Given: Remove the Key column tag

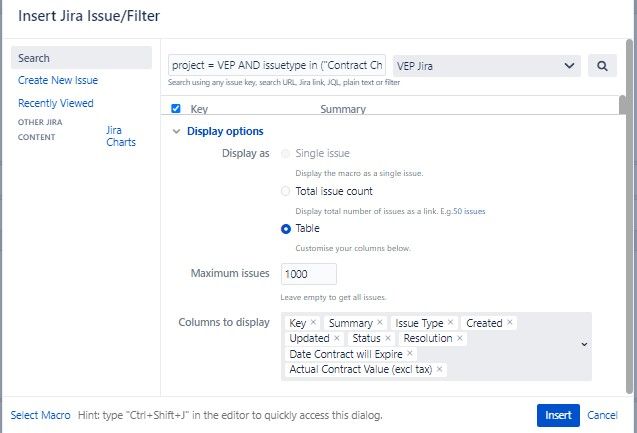Looking at the screenshot, I should click(x=313, y=322).
